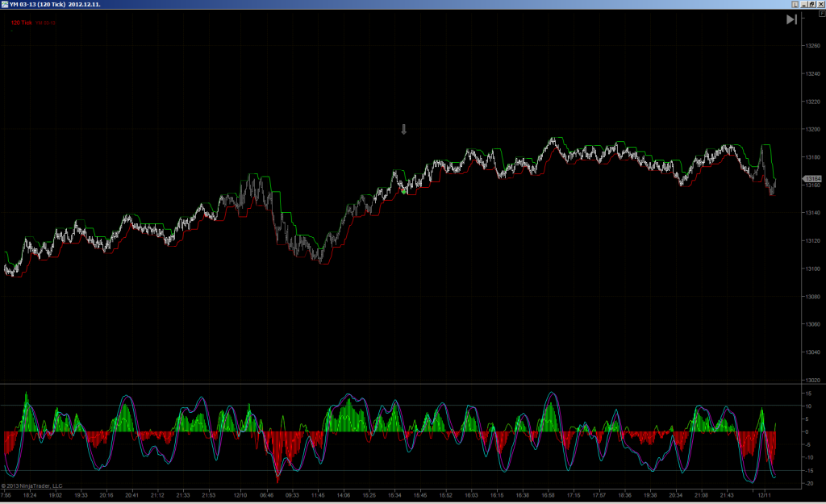This screenshot has width=826, height=504.
Task: Click the title text 'YM 03-13 (120 Tick) 2012.12.11.'
Action: [56, 4]
